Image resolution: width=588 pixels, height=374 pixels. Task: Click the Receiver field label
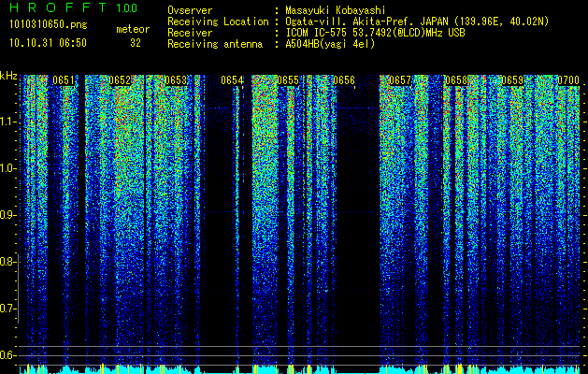190,33
